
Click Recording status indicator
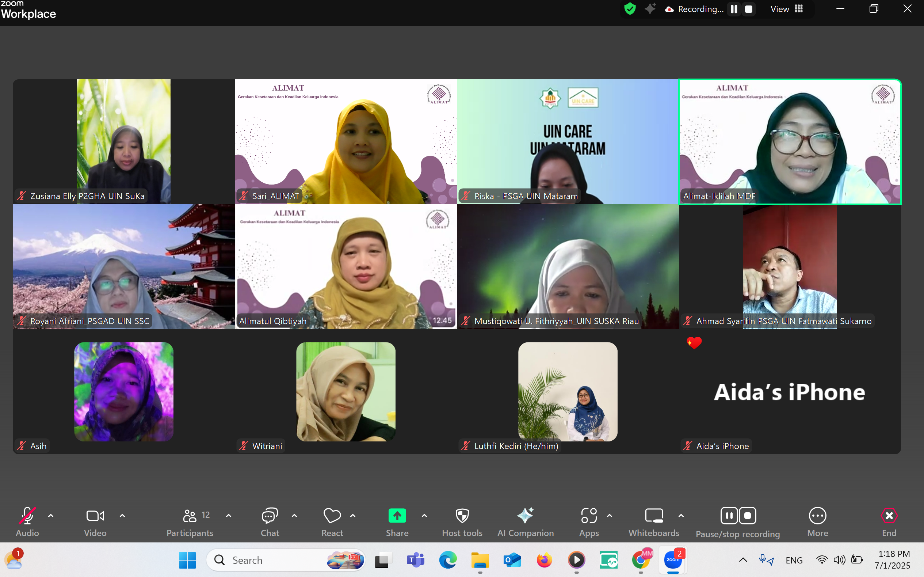(x=694, y=9)
